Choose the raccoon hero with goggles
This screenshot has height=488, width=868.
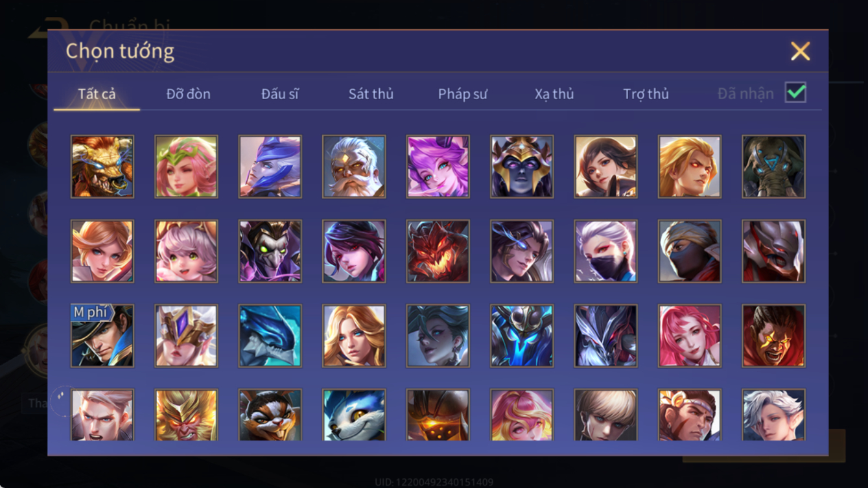pyautogui.click(x=270, y=415)
